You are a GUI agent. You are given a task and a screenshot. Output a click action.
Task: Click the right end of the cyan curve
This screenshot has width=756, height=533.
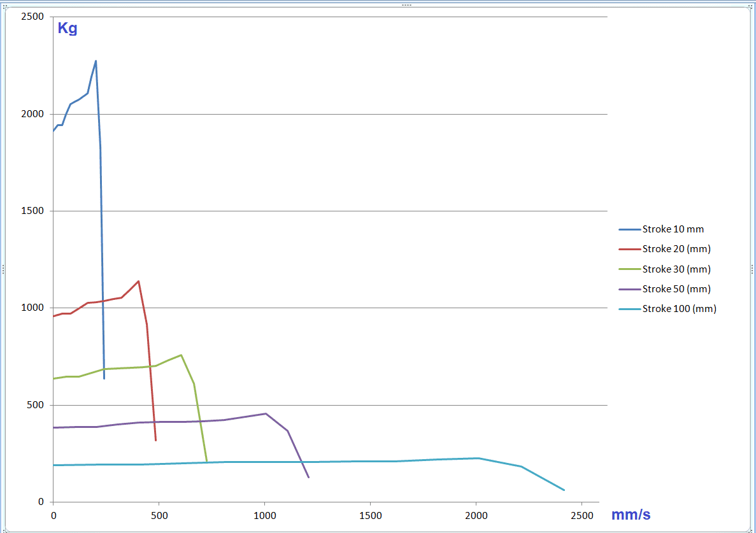coord(564,490)
